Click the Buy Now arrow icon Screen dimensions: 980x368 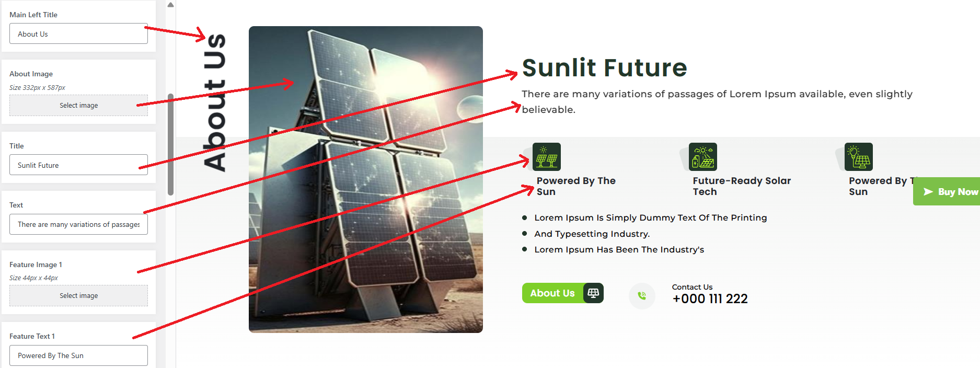point(928,192)
